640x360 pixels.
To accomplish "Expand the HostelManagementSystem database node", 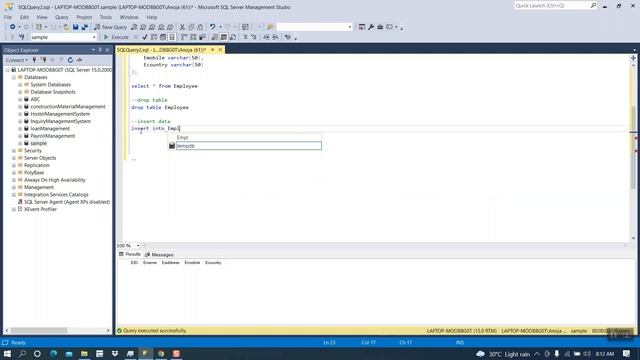I will pyautogui.click(x=20, y=114).
